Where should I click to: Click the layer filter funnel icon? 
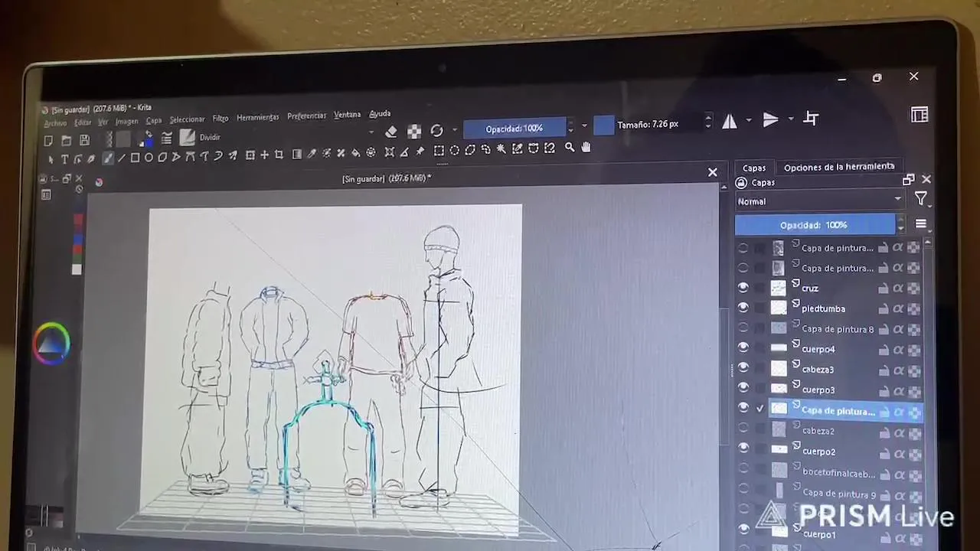(921, 199)
